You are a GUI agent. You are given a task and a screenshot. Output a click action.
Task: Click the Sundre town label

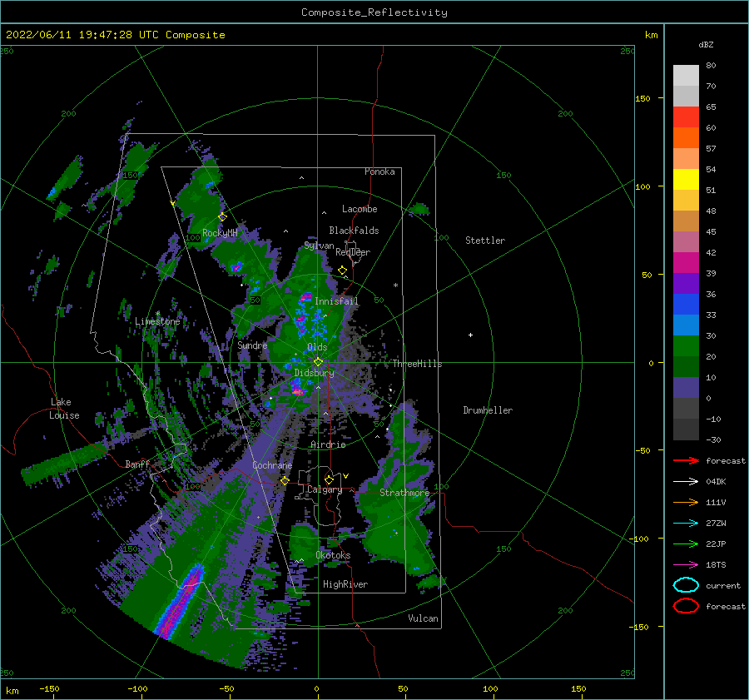252,345
